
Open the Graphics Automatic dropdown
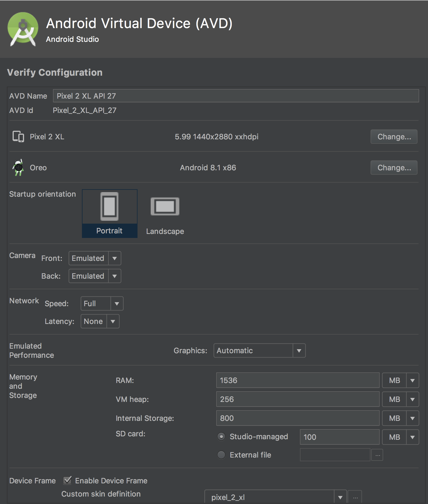click(260, 351)
